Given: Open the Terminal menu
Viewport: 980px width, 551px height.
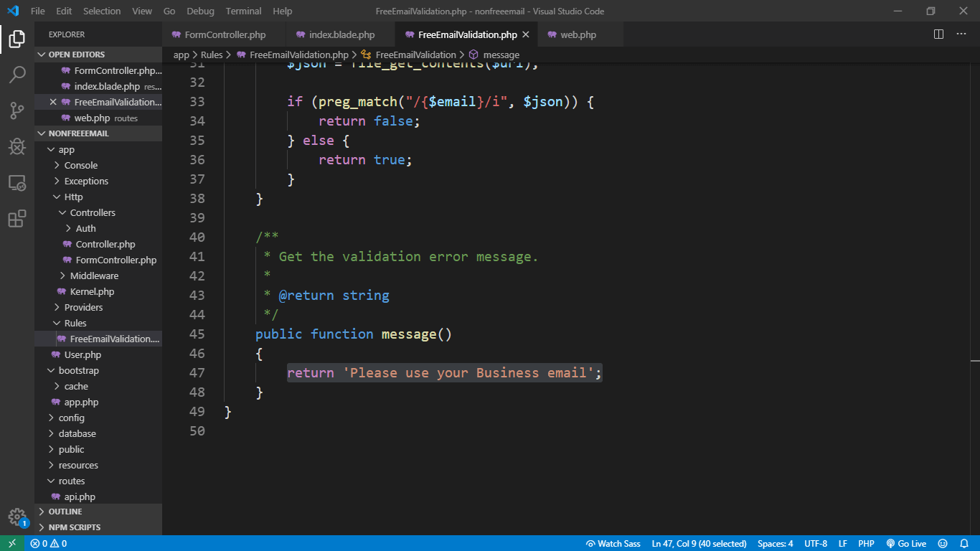Looking at the screenshot, I should click(243, 11).
